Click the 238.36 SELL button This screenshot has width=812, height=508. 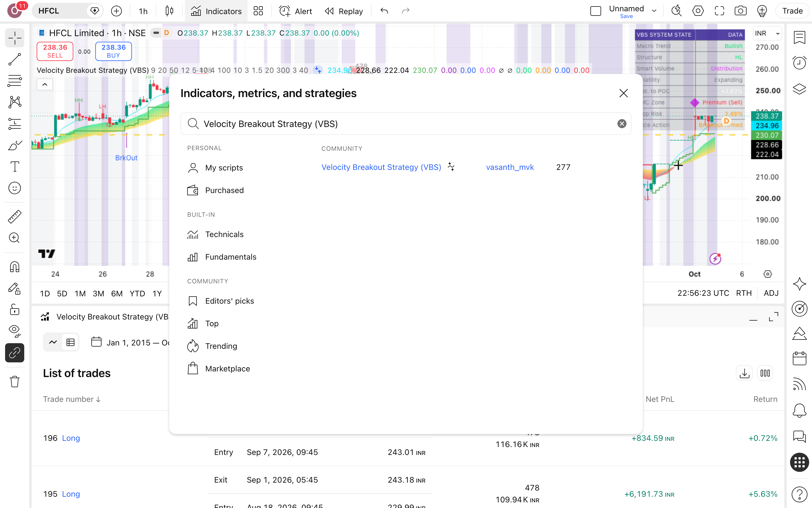[55, 51]
